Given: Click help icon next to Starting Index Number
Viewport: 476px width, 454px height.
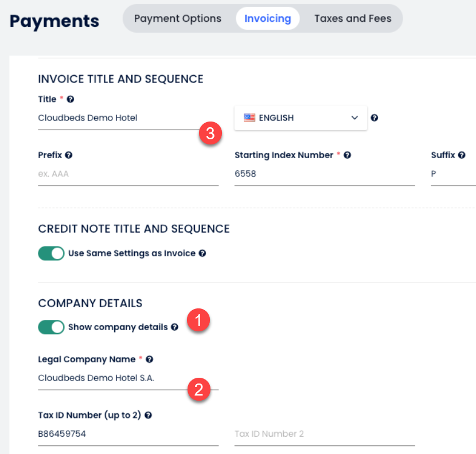Looking at the screenshot, I should 348,155.
